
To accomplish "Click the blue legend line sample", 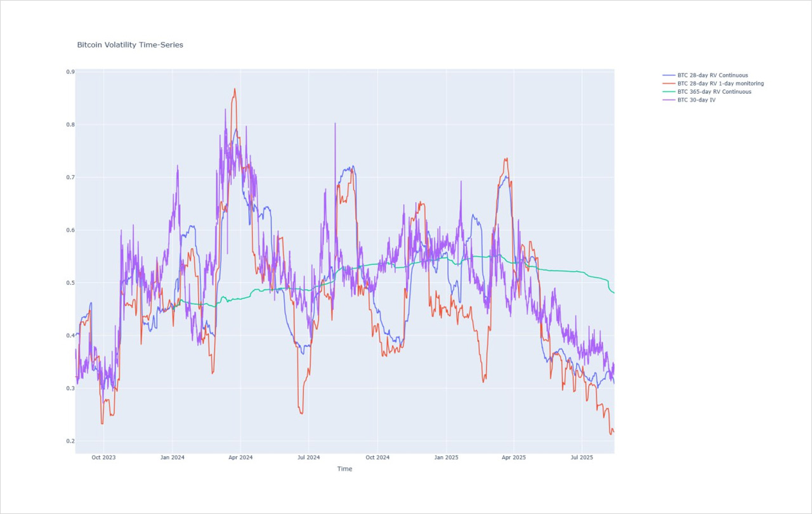I will pos(669,75).
